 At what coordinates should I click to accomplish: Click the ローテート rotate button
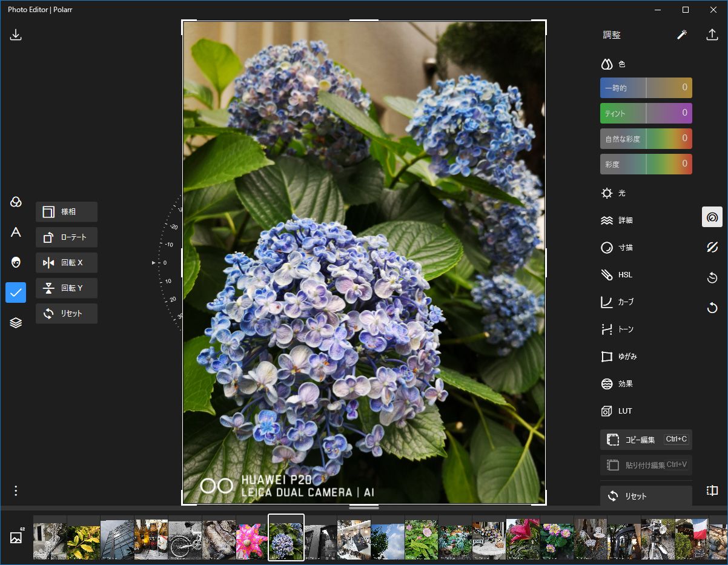(x=66, y=237)
